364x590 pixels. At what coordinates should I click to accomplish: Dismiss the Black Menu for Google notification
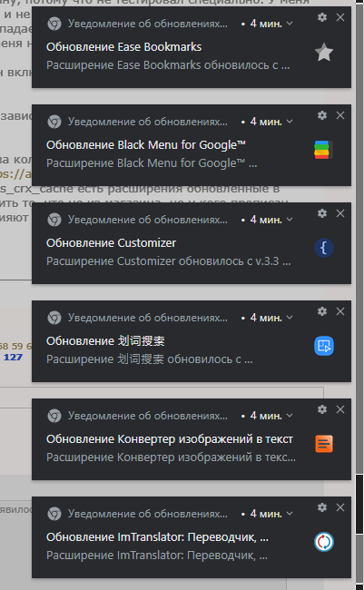pyautogui.click(x=340, y=115)
